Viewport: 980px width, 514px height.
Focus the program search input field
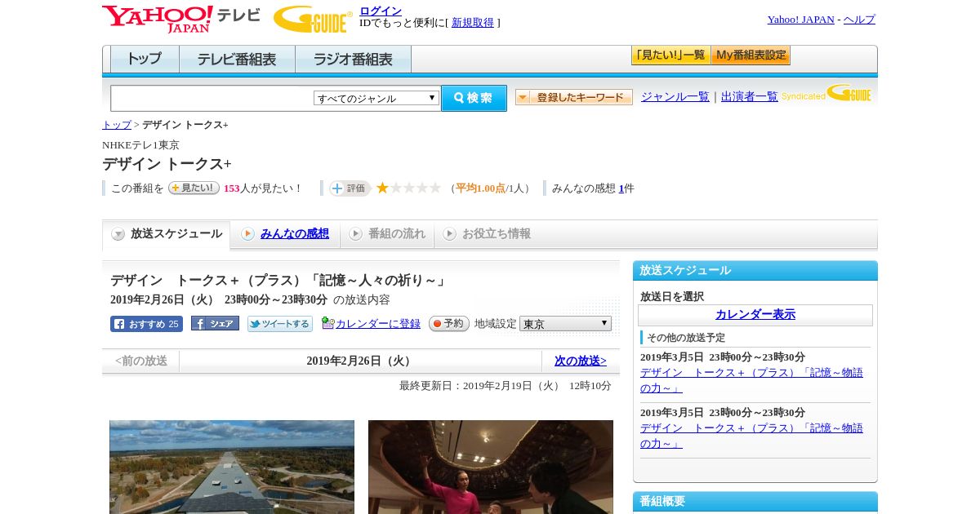pos(212,99)
